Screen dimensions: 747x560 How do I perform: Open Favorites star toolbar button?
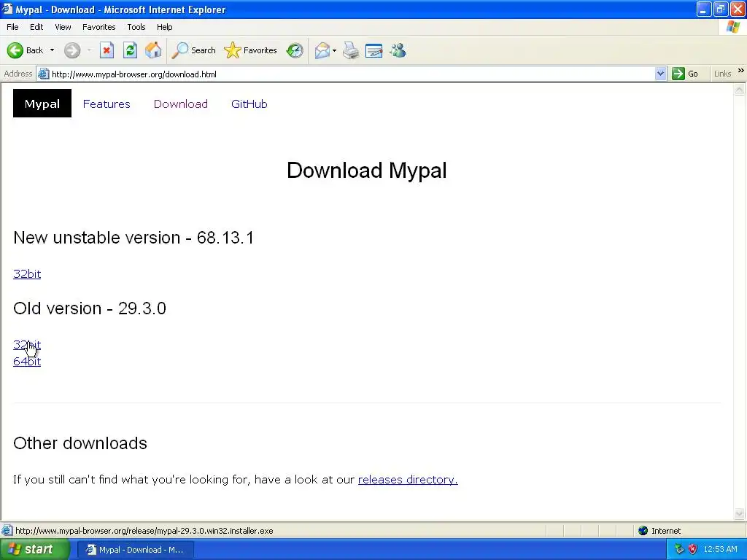pyautogui.click(x=251, y=50)
